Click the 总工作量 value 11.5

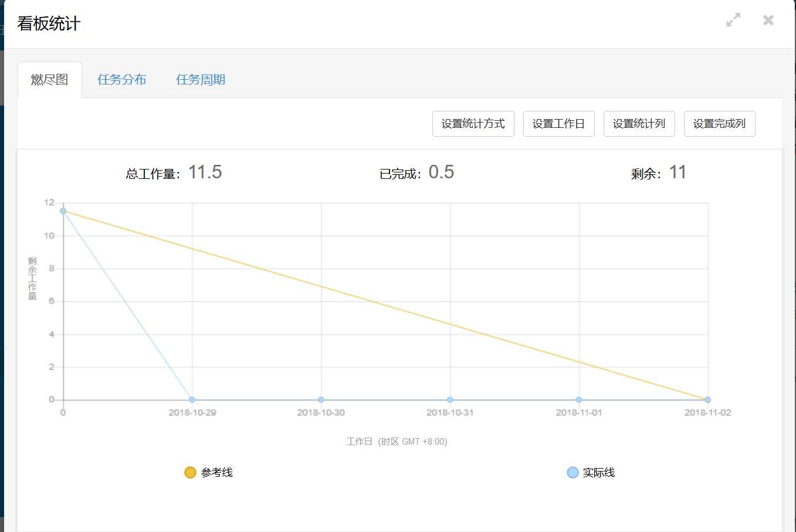pyautogui.click(x=205, y=172)
